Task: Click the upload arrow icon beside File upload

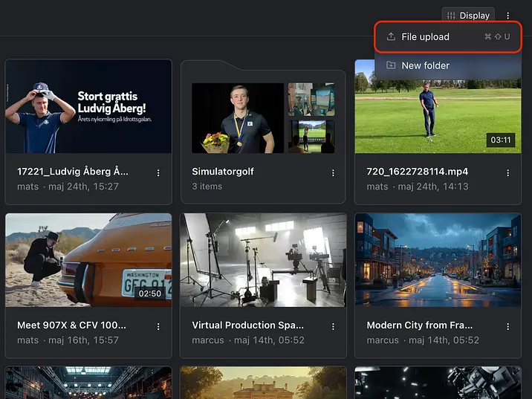Action: pos(391,37)
